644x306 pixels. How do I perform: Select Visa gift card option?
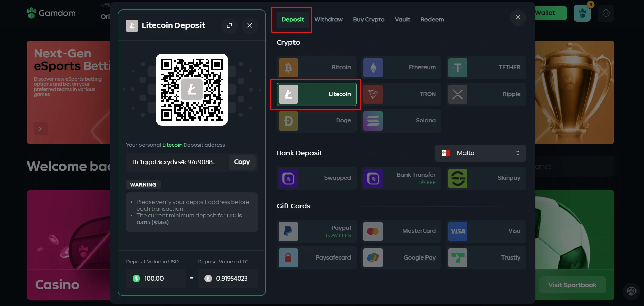pyautogui.click(x=486, y=231)
